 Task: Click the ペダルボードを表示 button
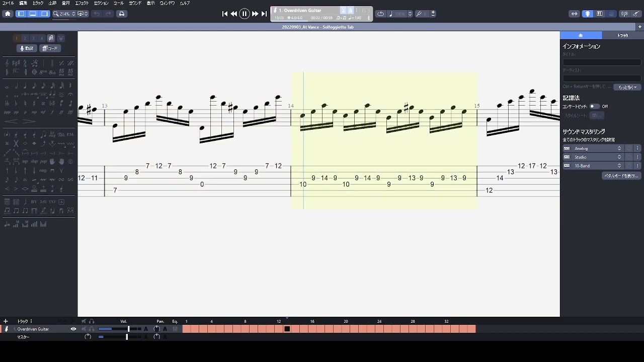coord(621,176)
